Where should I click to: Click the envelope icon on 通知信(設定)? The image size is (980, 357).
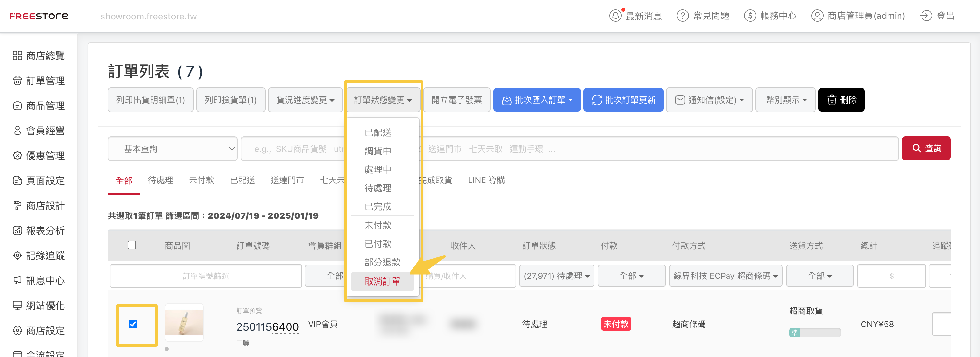(x=680, y=100)
